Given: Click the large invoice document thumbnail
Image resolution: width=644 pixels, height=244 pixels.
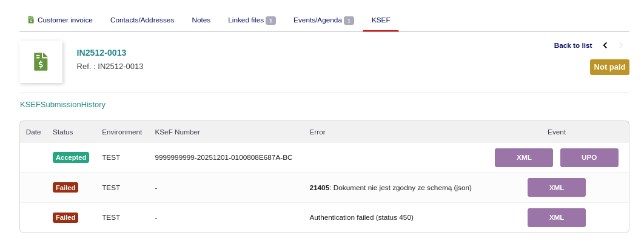Looking at the screenshot, I should click(x=41, y=62).
